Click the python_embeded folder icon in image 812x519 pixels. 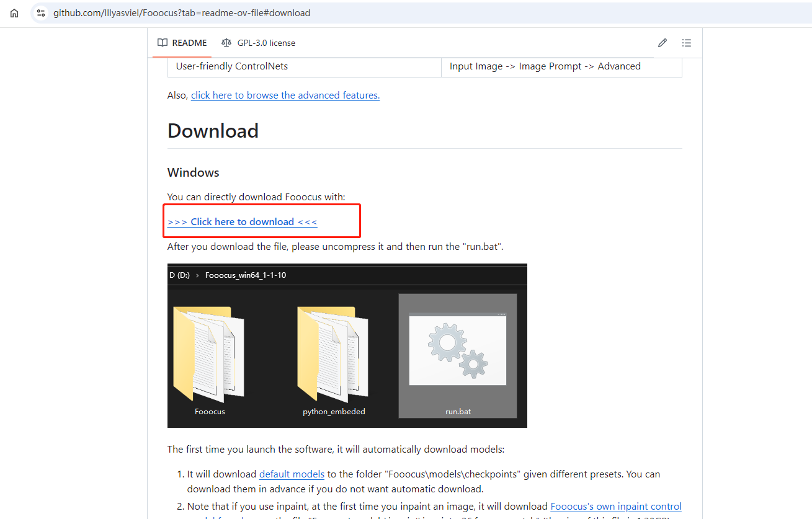click(333, 354)
